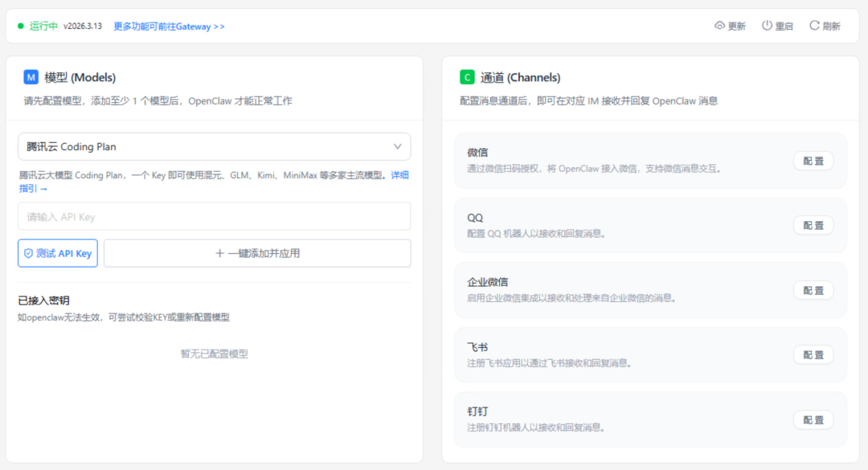
Task: Click the power restart (重启) icon
Action: (766, 25)
